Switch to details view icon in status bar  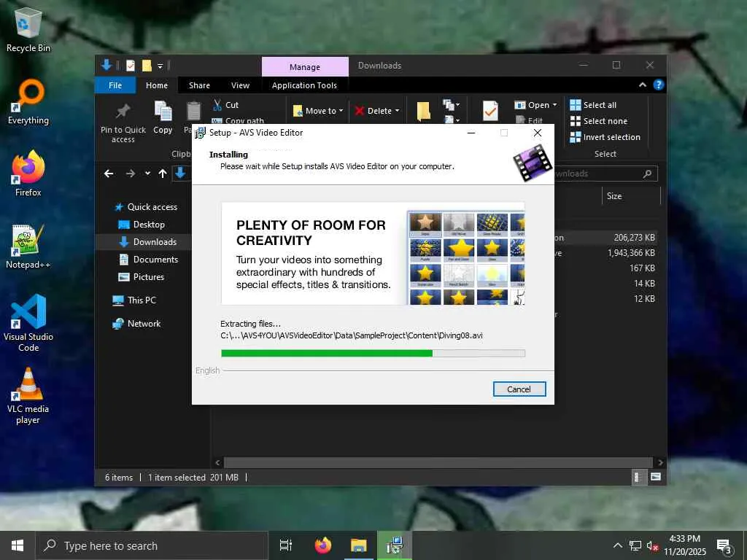(638, 477)
